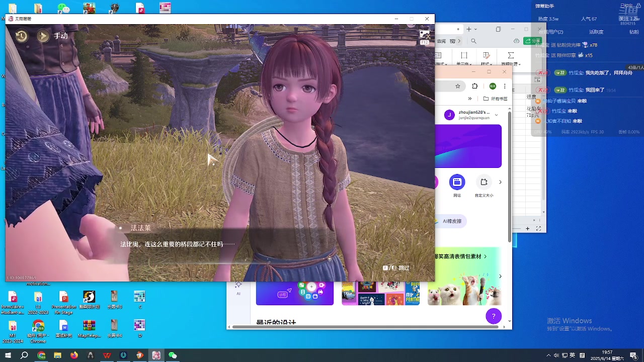Open the 长图卡4 desktop file
Screen dimensions: 644x362
pos(114,328)
